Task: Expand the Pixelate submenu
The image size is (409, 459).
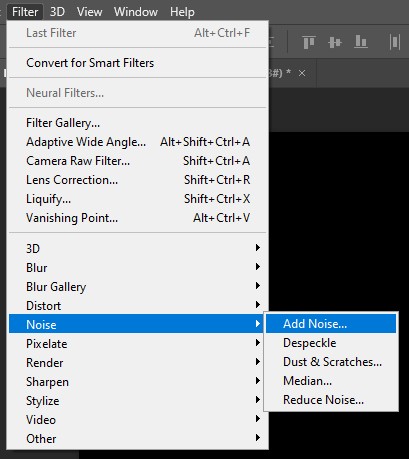Action: click(137, 343)
